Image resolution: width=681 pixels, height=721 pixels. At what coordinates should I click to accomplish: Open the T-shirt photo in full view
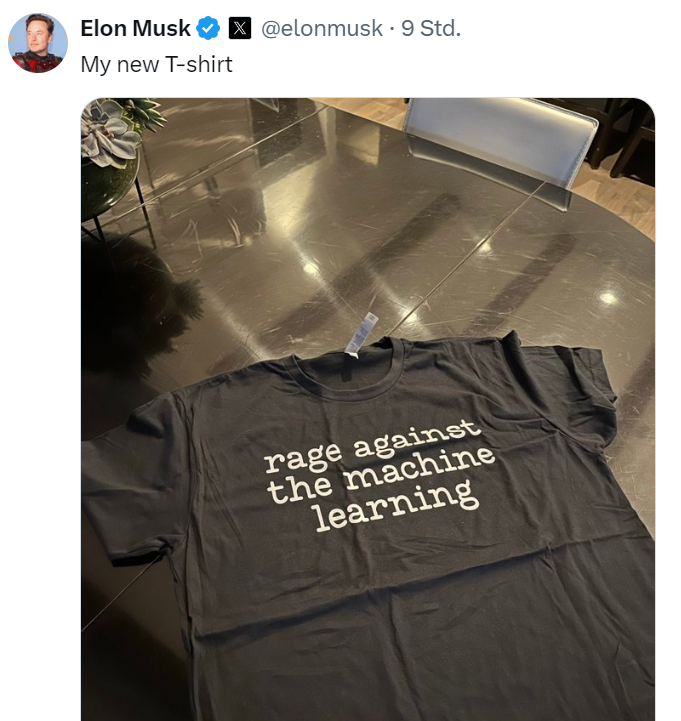pyautogui.click(x=368, y=409)
